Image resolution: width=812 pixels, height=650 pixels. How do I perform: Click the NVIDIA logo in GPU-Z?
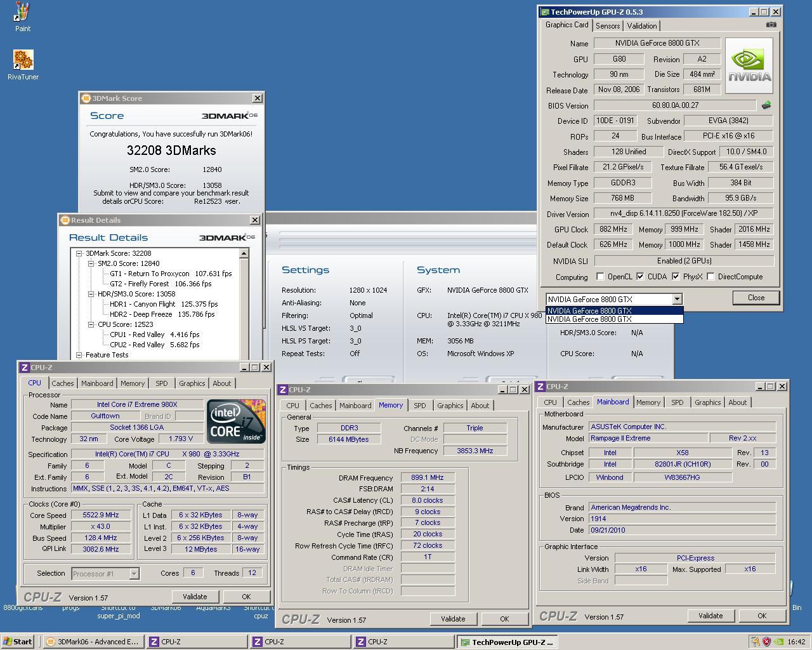coord(749,65)
